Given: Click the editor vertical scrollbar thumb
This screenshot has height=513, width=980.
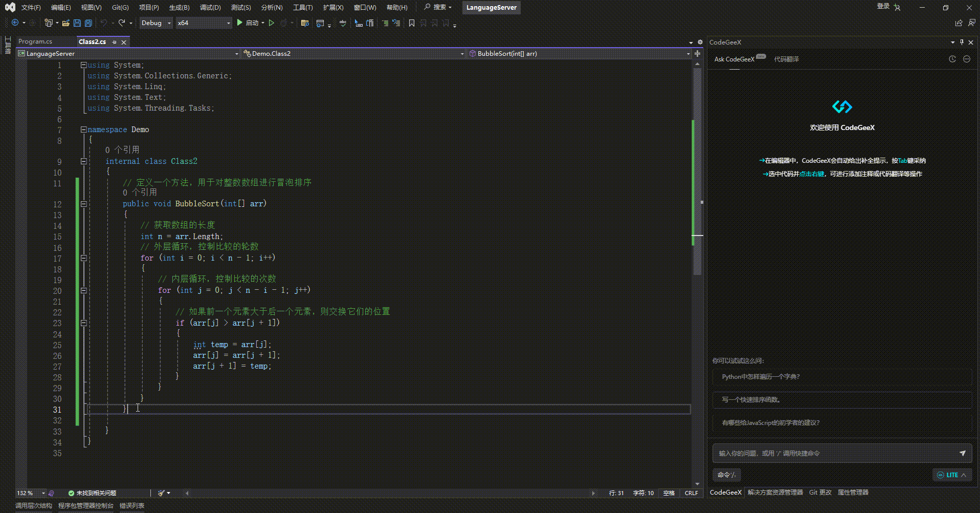Looking at the screenshot, I should (697, 172).
